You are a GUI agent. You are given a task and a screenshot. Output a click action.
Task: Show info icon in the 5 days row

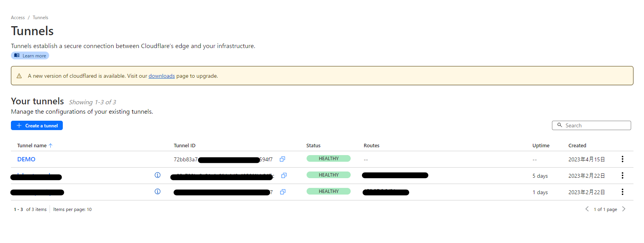158,175
